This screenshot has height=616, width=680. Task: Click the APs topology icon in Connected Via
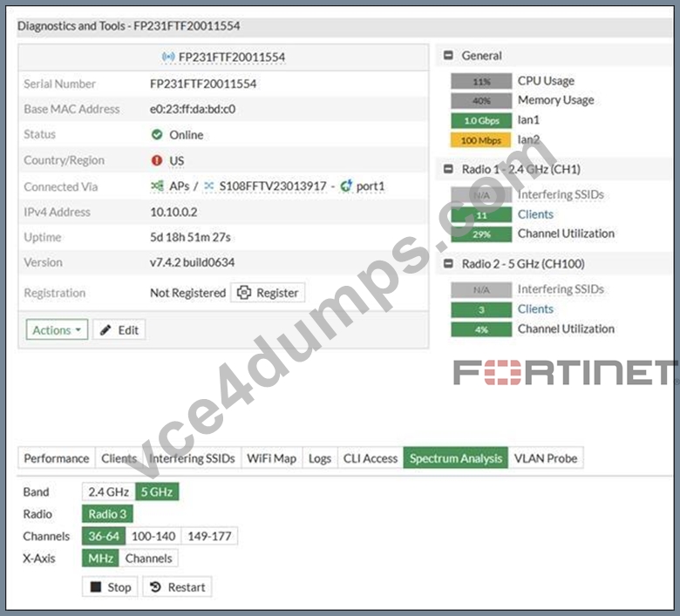pyautogui.click(x=157, y=186)
